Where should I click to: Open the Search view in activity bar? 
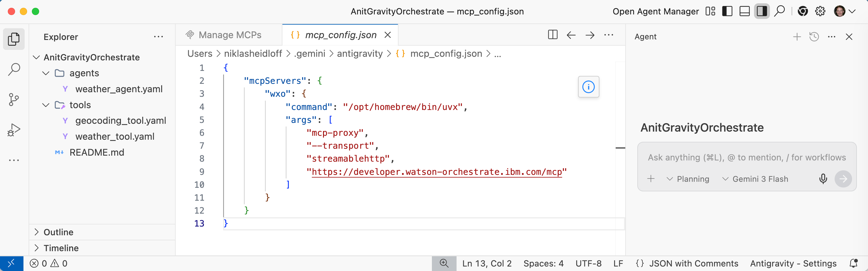click(14, 70)
